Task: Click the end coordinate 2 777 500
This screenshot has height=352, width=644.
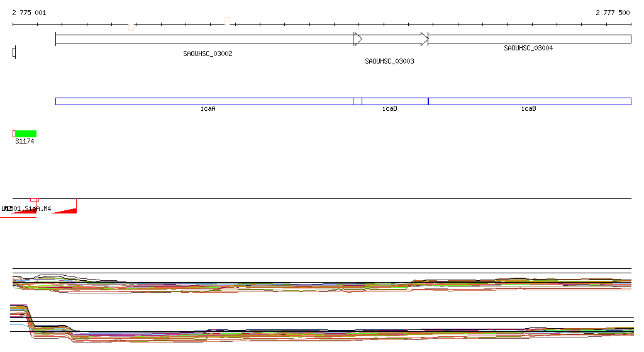Action: click(x=612, y=13)
